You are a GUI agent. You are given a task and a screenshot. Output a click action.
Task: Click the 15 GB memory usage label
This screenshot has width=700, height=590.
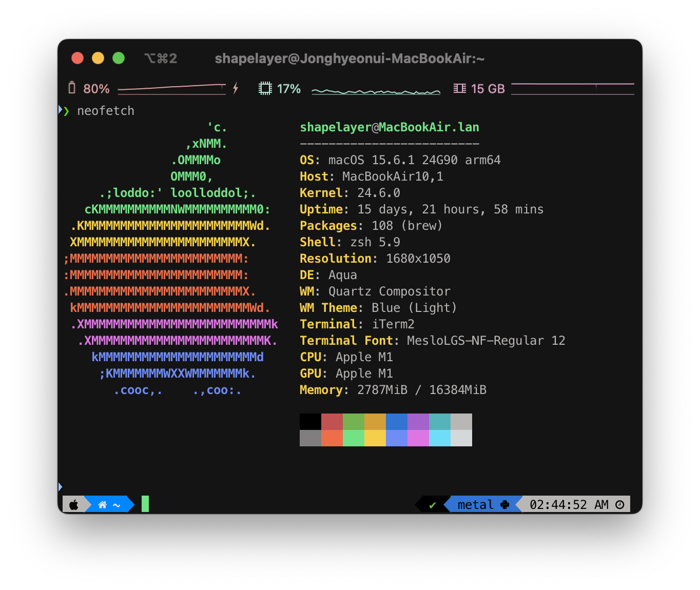point(488,89)
